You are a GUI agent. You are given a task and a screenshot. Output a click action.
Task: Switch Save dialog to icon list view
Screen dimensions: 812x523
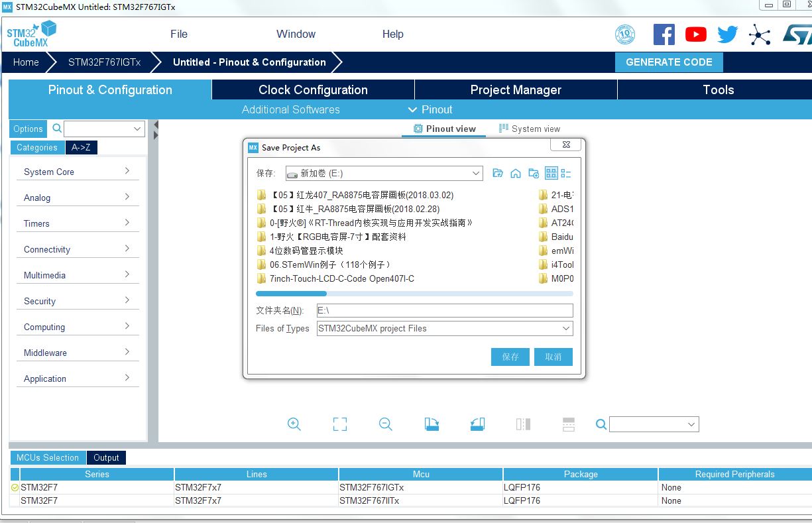[x=551, y=173]
